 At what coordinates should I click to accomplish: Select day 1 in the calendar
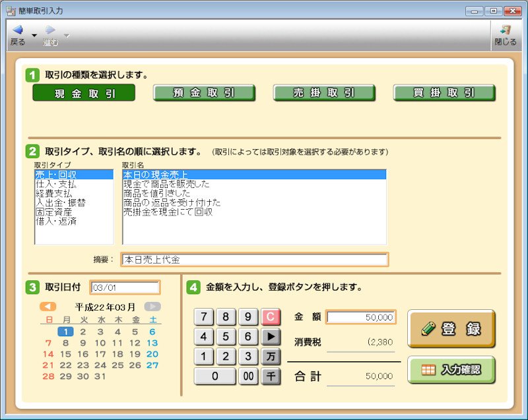pyautogui.click(x=65, y=332)
